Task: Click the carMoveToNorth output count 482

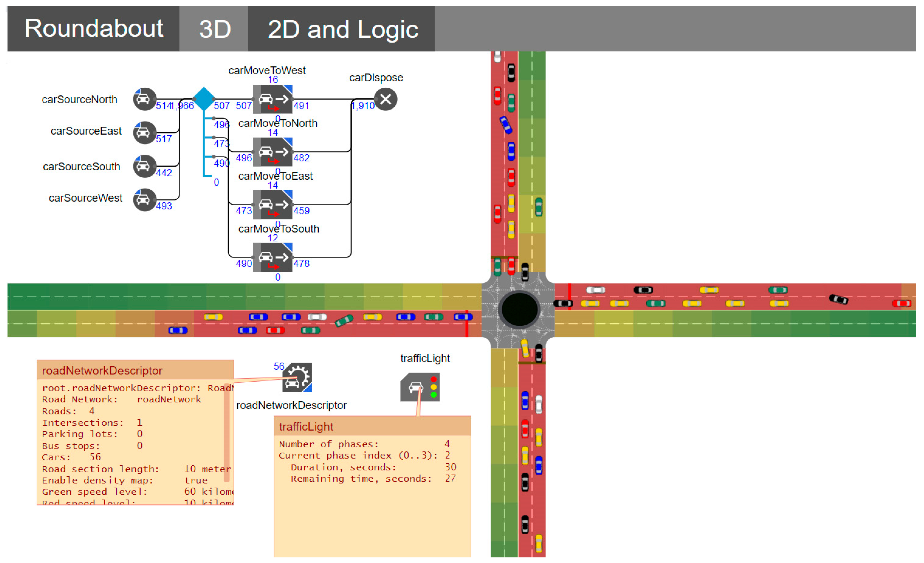Action: point(301,158)
